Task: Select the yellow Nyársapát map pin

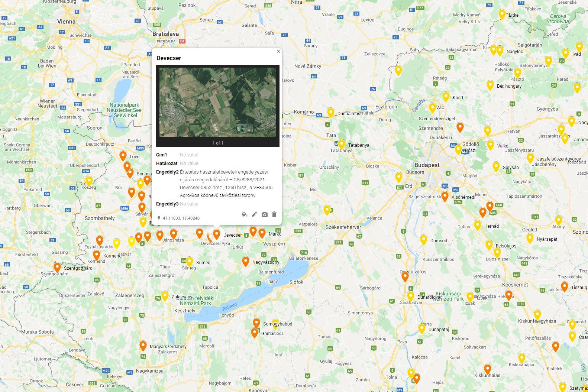Action: [530, 239]
